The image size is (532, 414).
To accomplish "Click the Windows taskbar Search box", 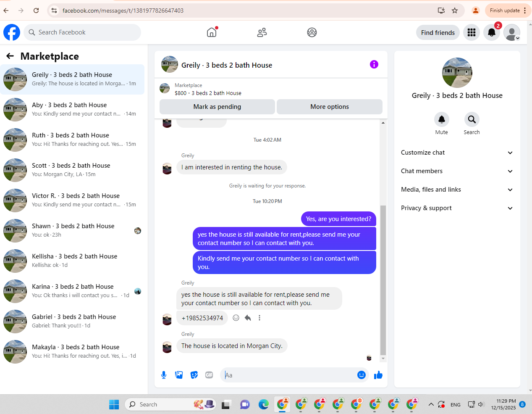I will click(x=170, y=404).
